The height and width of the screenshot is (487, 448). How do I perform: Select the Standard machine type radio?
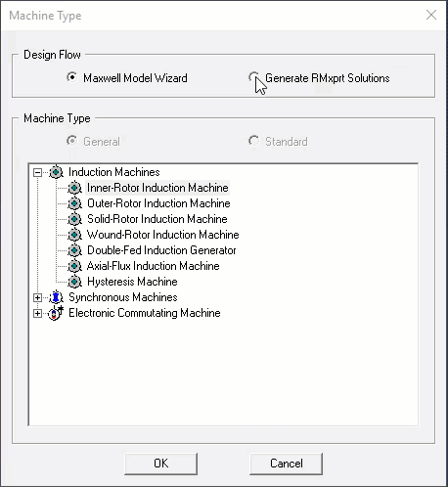[253, 141]
